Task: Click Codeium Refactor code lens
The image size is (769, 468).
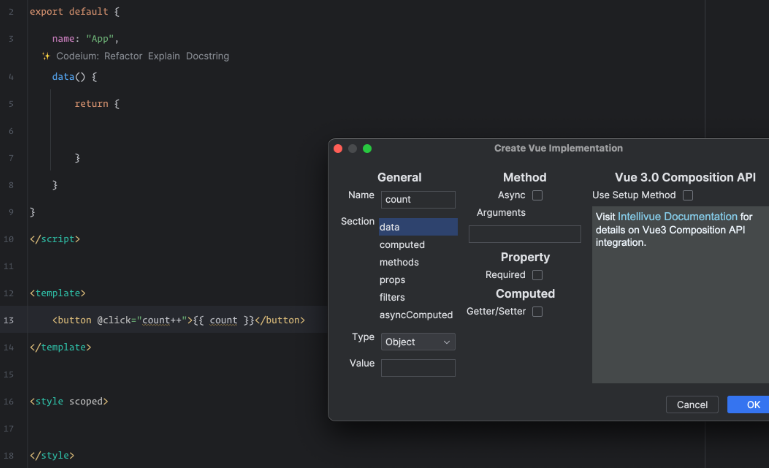Action: tap(123, 56)
